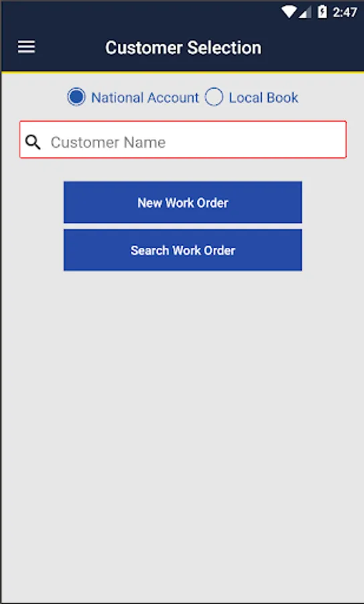The width and height of the screenshot is (364, 604).
Task: Click the Customer Name placeholder text
Action: pyautogui.click(x=108, y=142)
